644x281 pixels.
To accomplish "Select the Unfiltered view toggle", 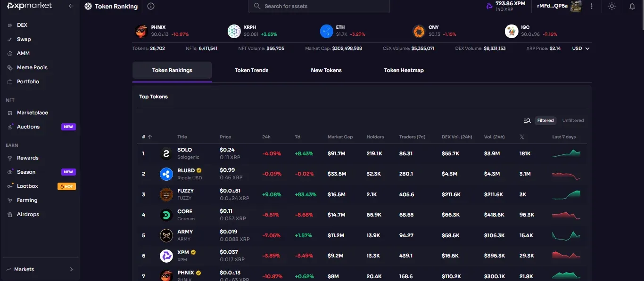I will [573, 120].
